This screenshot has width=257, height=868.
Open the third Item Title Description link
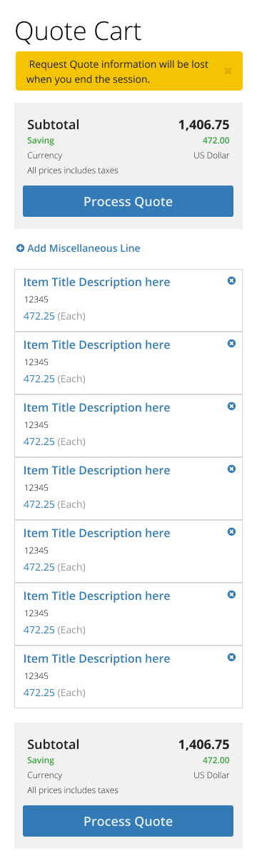pos(96,408)
